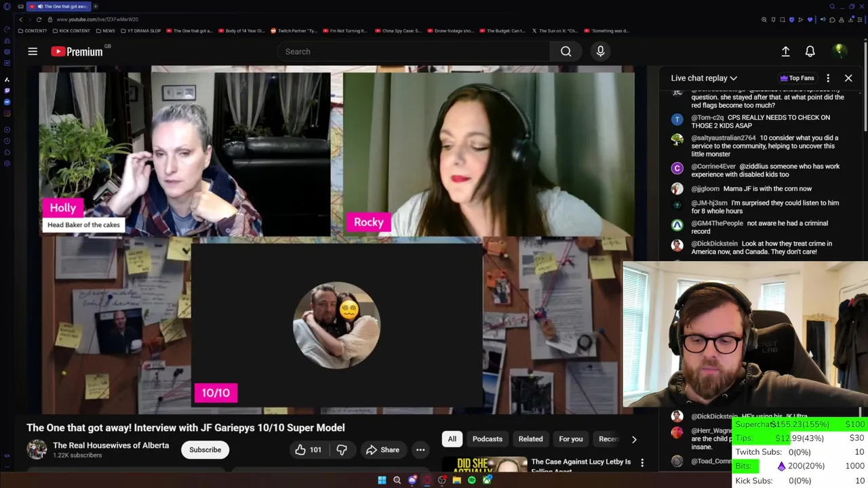Screen dimensions: 868x488
Task: Click the browser VPN shield icon
Action: (x=791, y=20)
